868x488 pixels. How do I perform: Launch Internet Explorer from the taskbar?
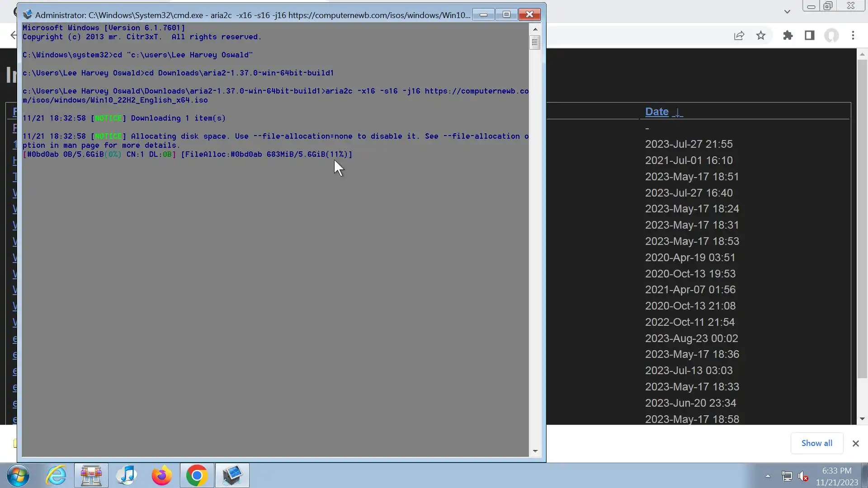[x=56, y=476]
